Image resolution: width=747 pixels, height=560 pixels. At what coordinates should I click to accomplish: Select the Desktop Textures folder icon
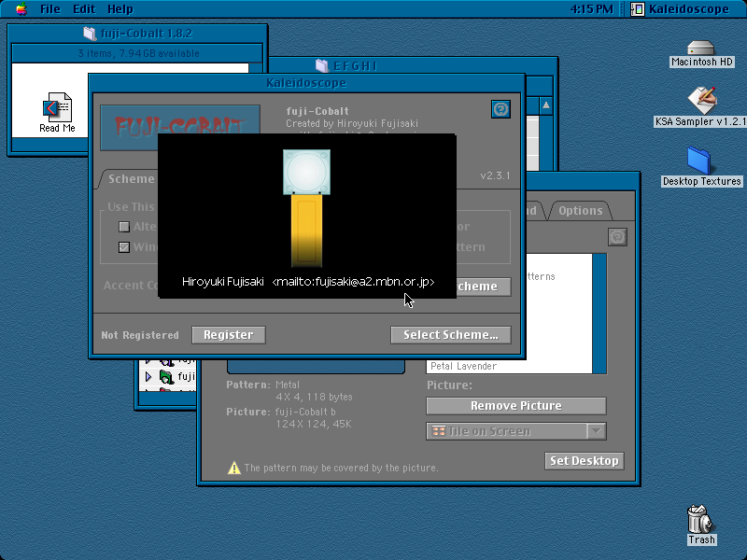(699, 161)
